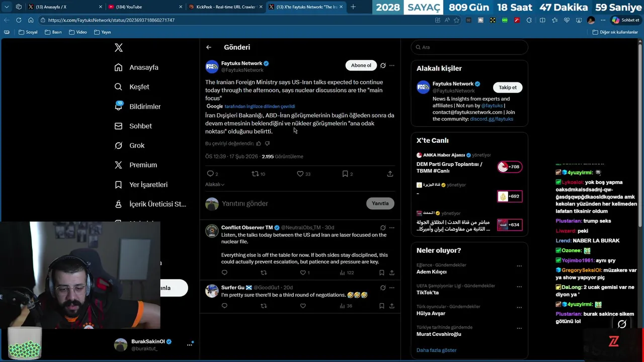Share the Faytuks Network post
644x362 pixels.
(x=390, y=173)
